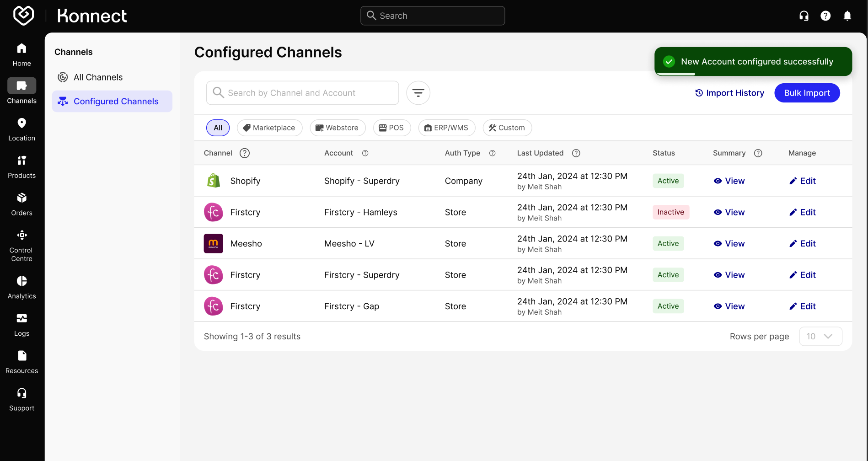
Task: View summary for Shopify - Superdry
Action: pos(729,181)
